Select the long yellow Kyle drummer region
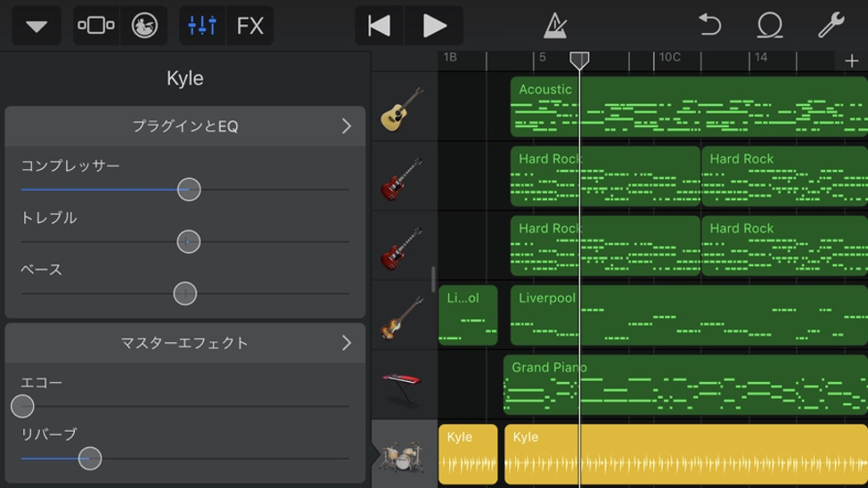This screenshot has width=868, height=488. click(x=686, y=455)
